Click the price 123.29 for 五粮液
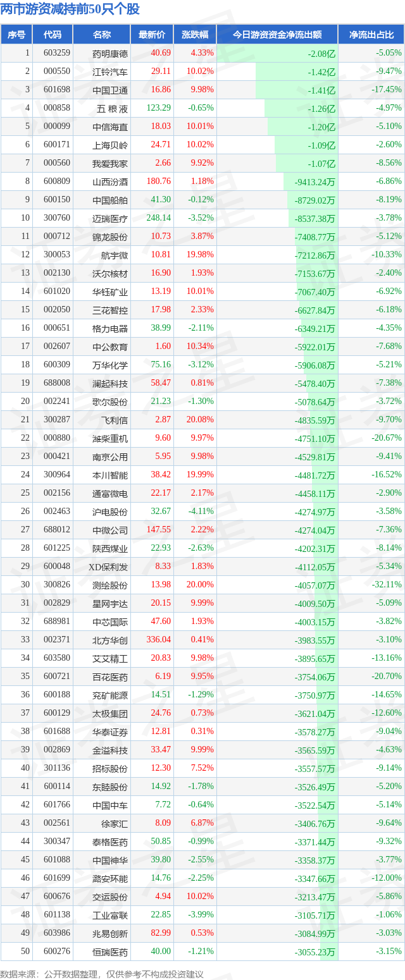 coord(158,108)
